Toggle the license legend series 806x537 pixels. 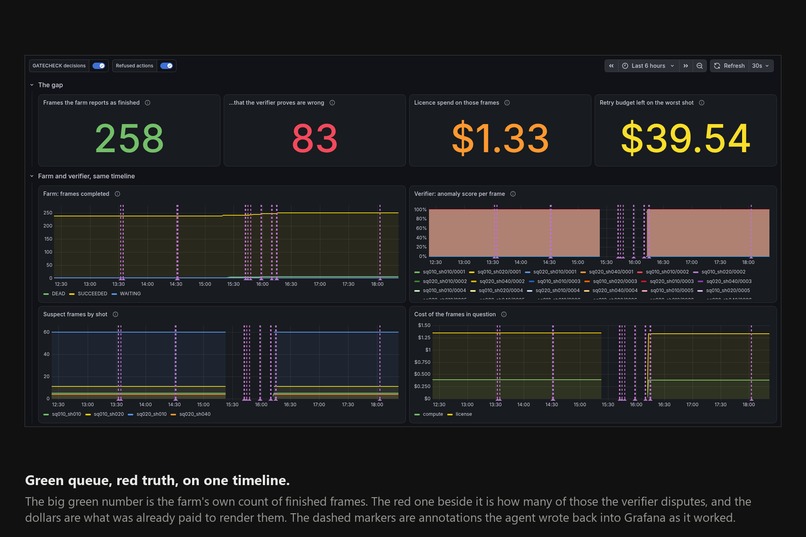coord(464,414)
